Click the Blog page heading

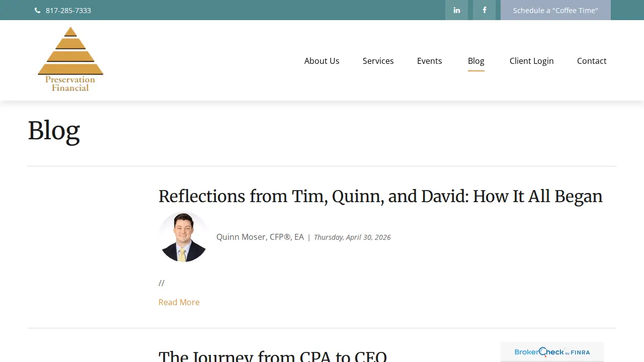(54, 131)
